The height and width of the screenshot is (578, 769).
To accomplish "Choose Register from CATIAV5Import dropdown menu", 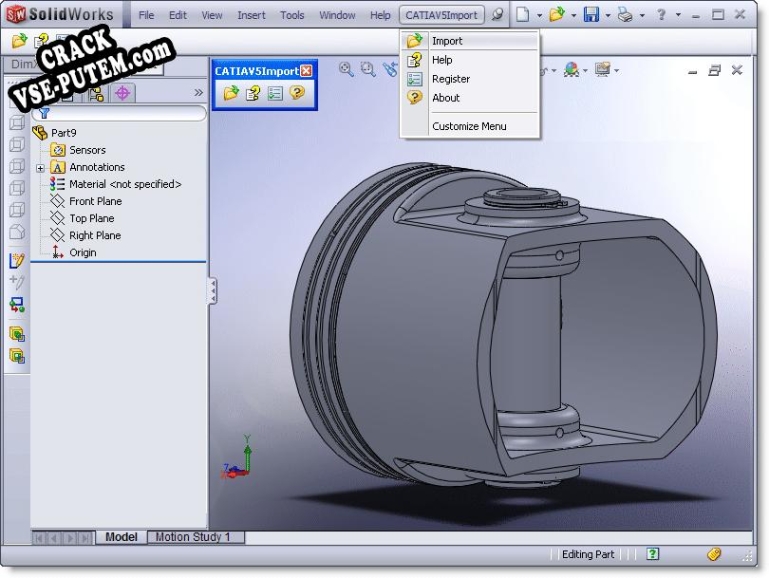I will [470, 79].
